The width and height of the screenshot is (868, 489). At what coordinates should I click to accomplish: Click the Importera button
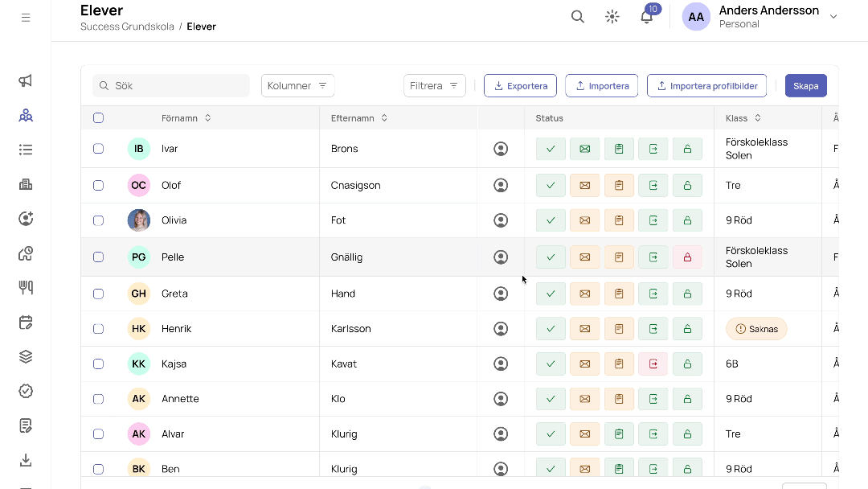pos(602,86)
